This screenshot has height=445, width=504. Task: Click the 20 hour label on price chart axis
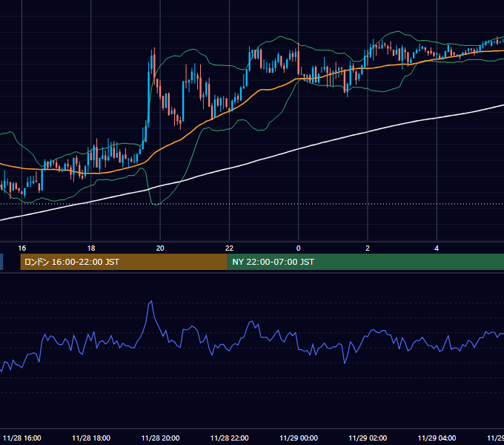[160, 248]
